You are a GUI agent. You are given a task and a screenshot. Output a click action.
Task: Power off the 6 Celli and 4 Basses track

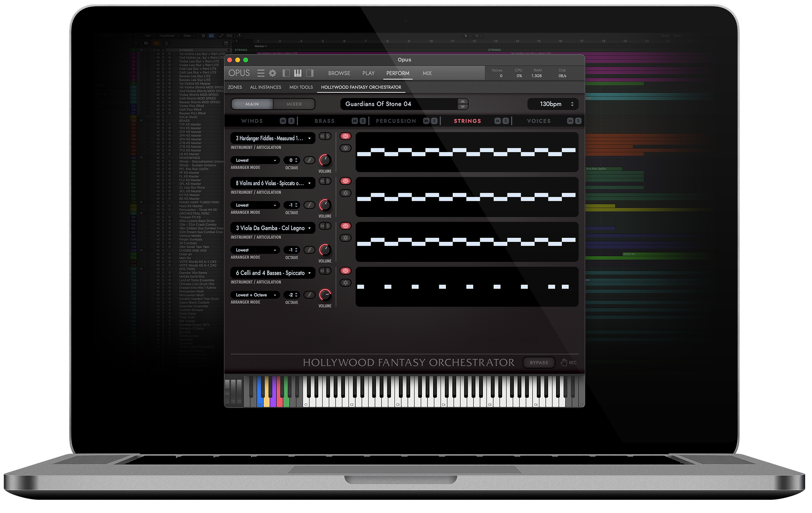coord(344,271)
